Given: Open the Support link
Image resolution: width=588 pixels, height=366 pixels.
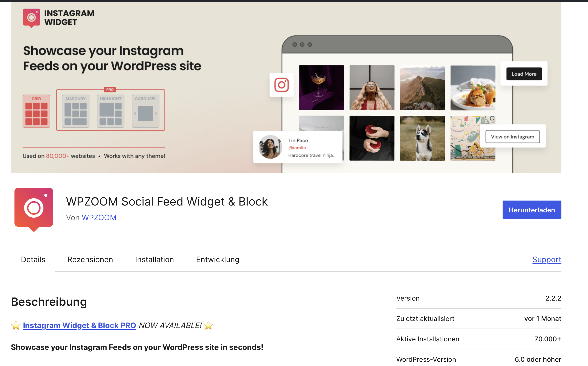Looking at the screenshot, I should (x=546, y=259).
